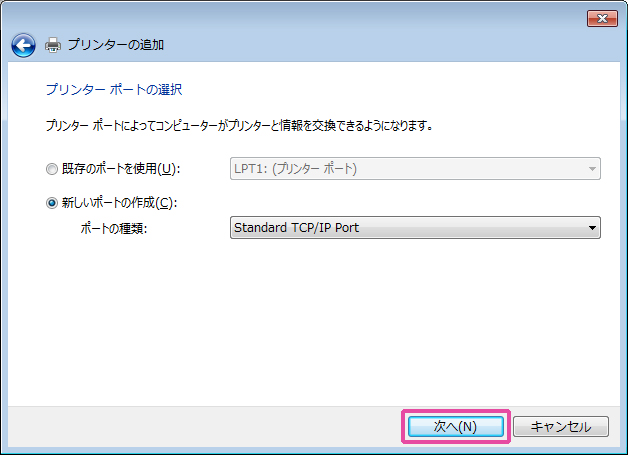Click the gray footer area left of 次へ
Viewport: 628px width, 455px height.
click(x=200, y=426)
